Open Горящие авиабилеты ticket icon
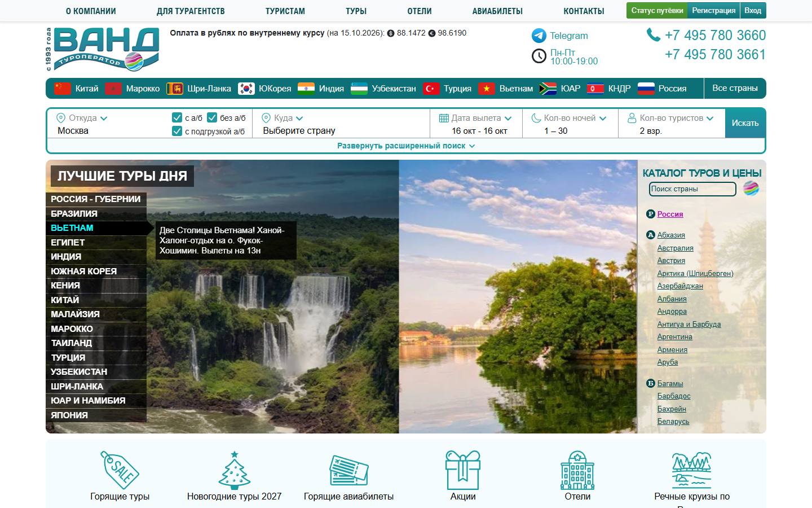812x508 pixels. [348, 470]
